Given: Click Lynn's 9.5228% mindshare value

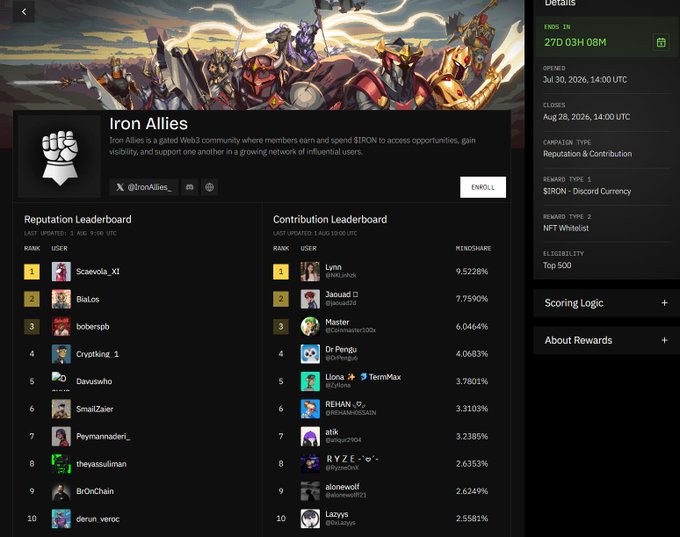Looking at the screenshot, I should point(472,272).
